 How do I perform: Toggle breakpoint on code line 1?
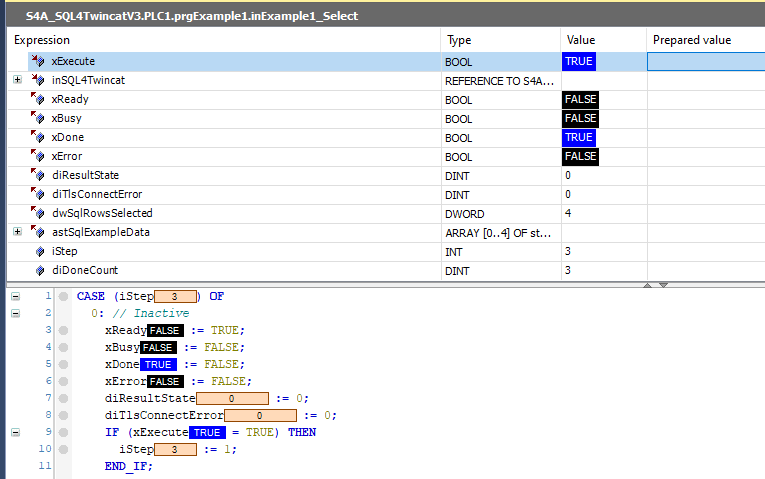[63, 297]
